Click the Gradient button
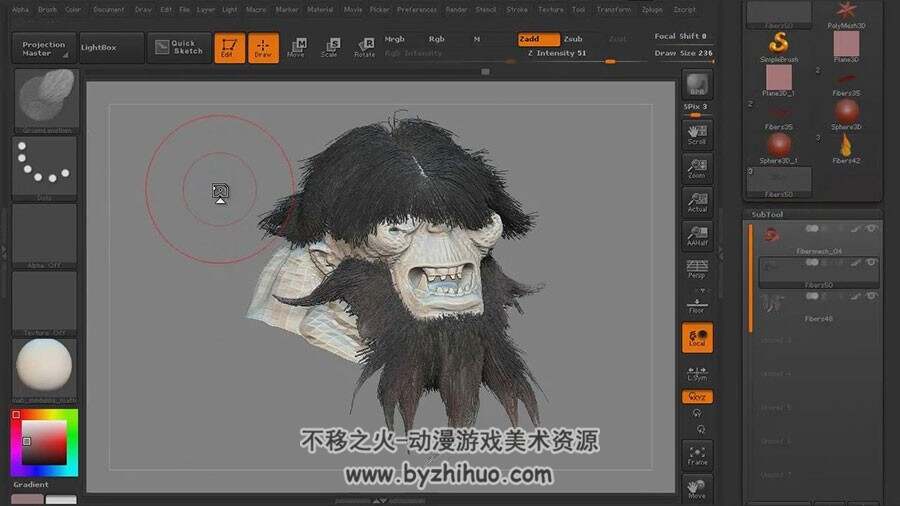The width and height of the screenshot is (900, 506). [31, 484]
